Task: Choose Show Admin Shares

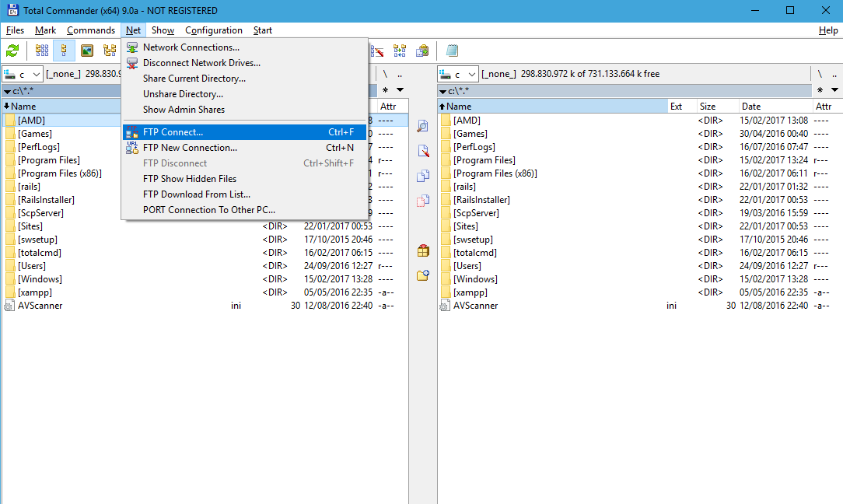Action: pyautogui.click(x=245, y=110)
